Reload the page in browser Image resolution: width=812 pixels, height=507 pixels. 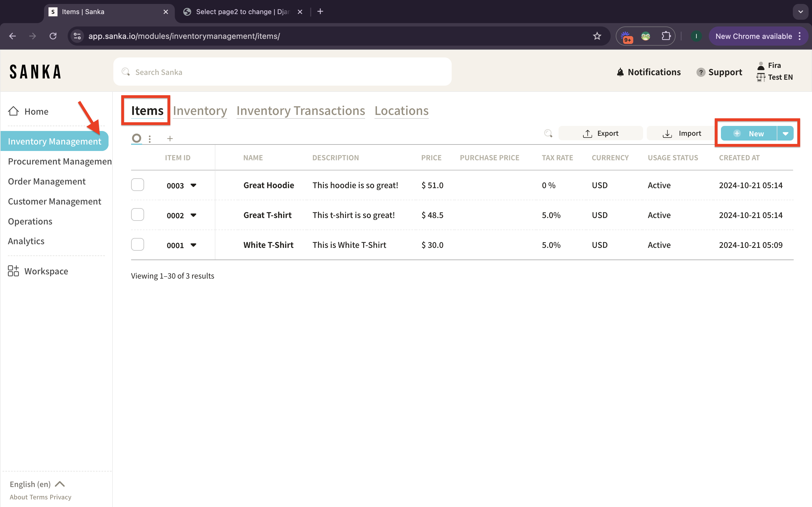[53, 36]
